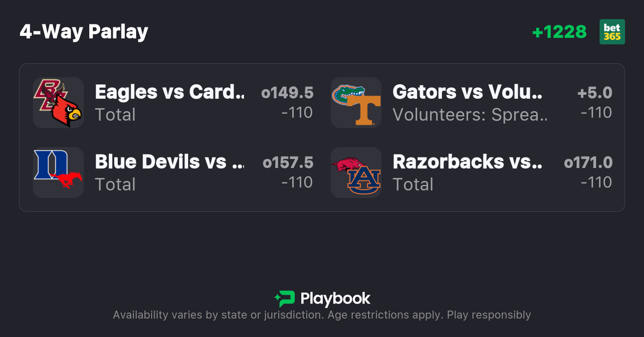Open the Gators vs Volu.. matchup title
Viewport: 644px width, 337px height.
(x=467, y=92)
